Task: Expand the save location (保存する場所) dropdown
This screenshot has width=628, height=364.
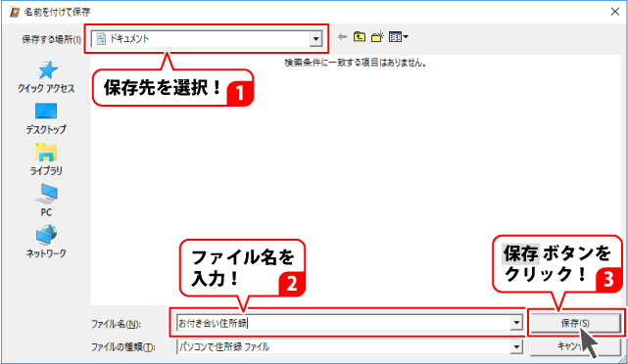Action: tap(316, 39)
